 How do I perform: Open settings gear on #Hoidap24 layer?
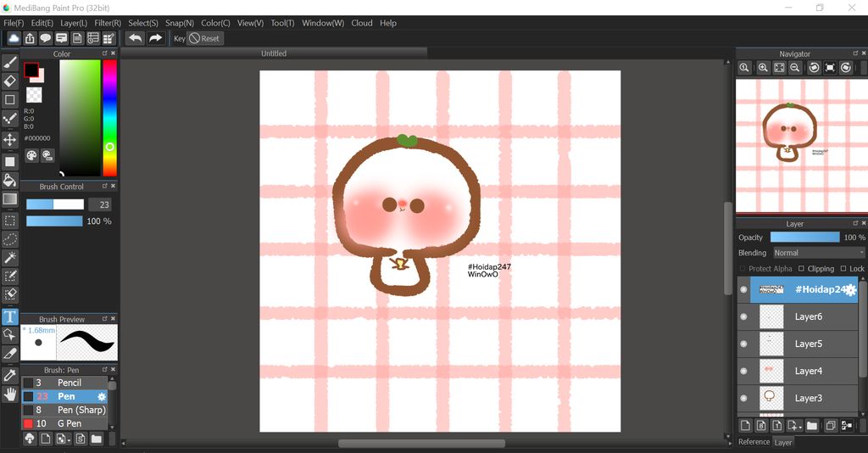pyautogui.click(x=851, y=289)
